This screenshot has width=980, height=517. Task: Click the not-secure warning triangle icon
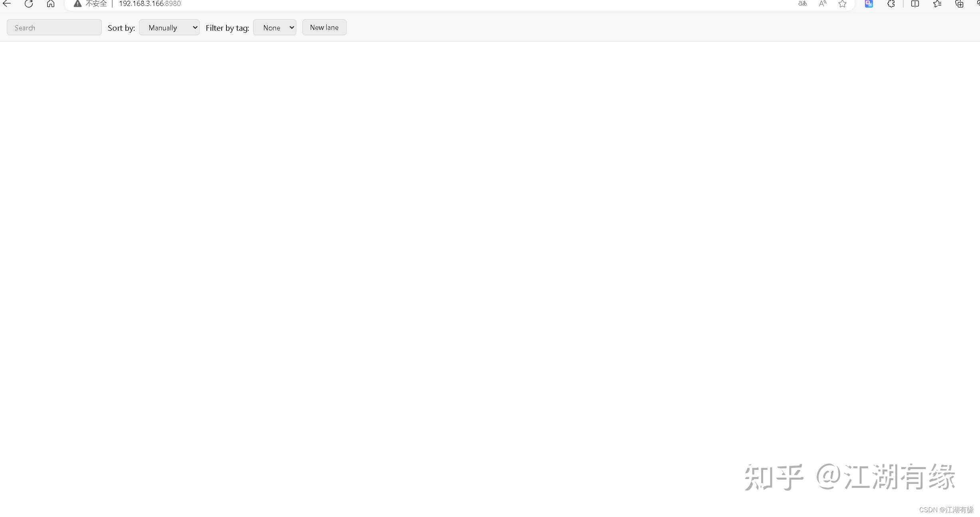77,4
